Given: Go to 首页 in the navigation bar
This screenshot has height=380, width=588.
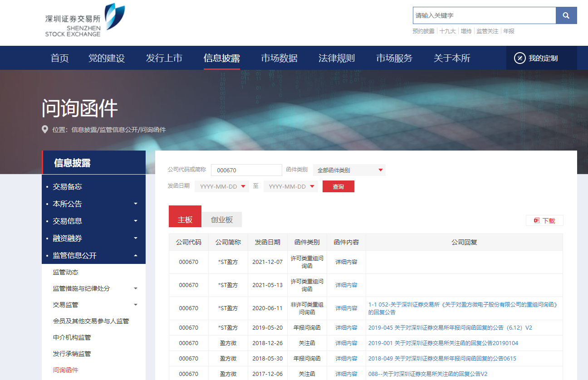Looking at the screenshot, I should pyautogui.click(x=60, y=58).
